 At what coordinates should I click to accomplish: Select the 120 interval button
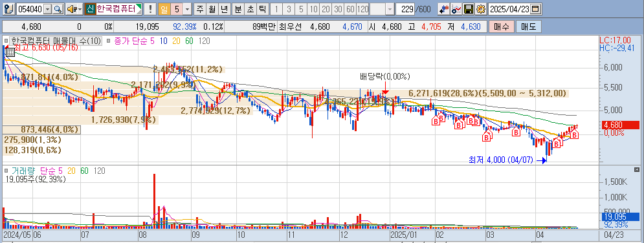coord(362,8)
